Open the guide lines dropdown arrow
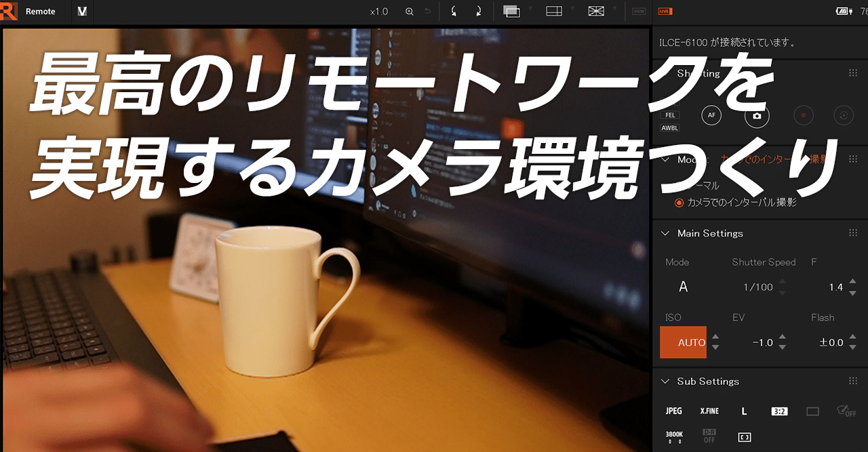 [x=614, y=8]
